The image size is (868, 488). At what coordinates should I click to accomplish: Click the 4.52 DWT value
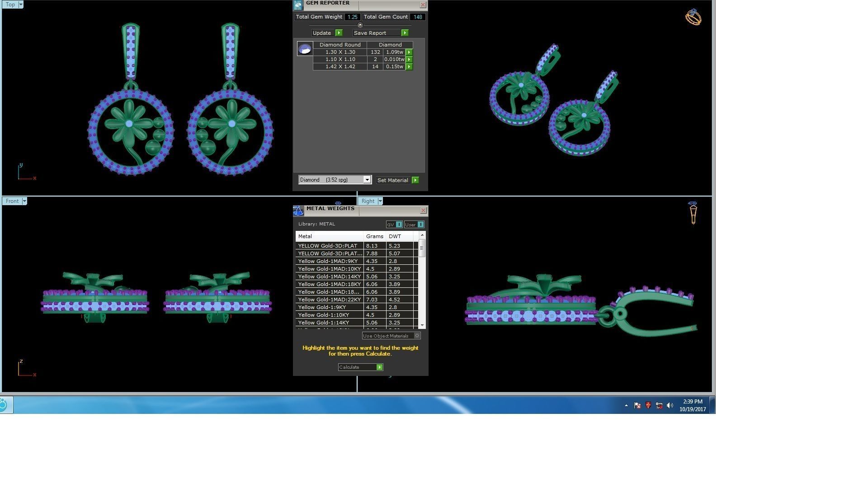pos(394,300)
